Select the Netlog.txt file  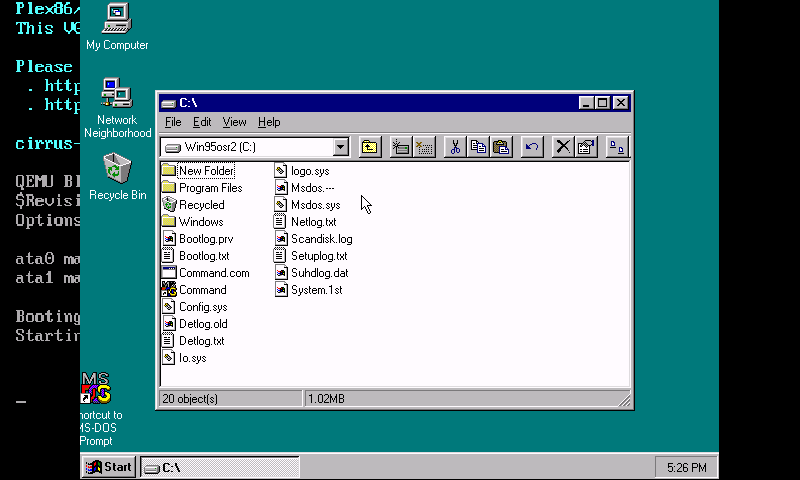coord(306,222)
